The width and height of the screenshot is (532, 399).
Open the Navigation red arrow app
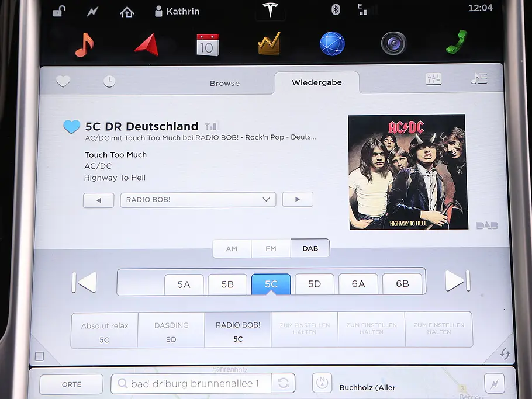click(147, 44)
